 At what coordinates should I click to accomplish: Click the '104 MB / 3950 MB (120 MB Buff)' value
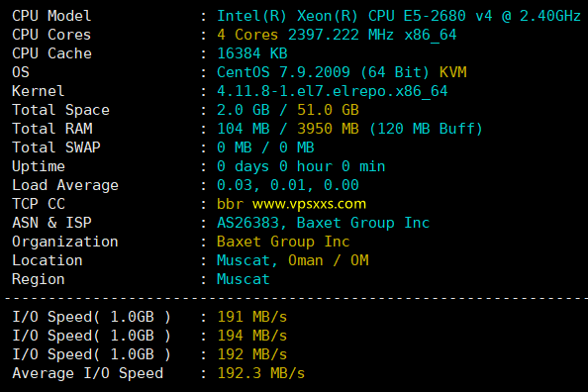click(349, 129)
